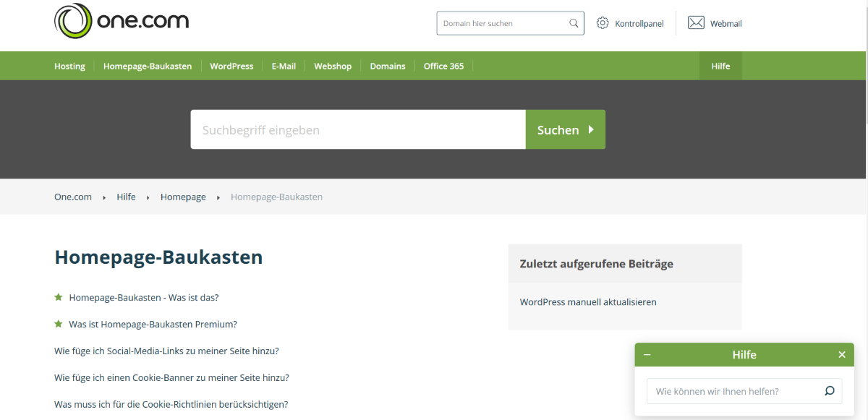
Task: Focus the 'Suchbegriff eingeben' search field
Action: pos(358,129)
